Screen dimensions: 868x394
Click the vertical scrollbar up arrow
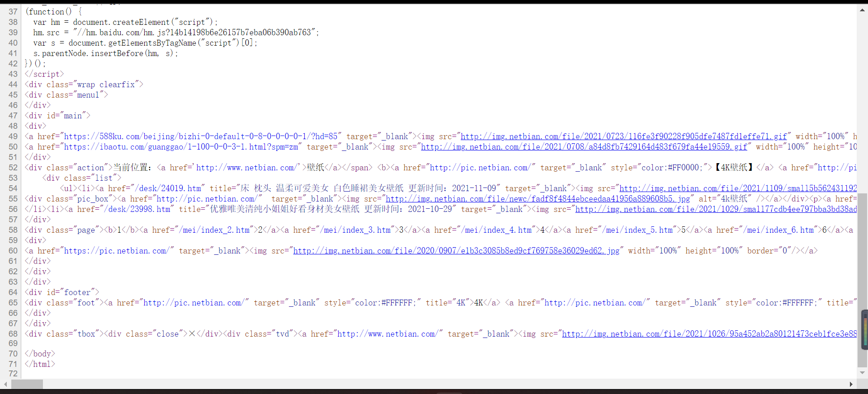pos(863,10)
